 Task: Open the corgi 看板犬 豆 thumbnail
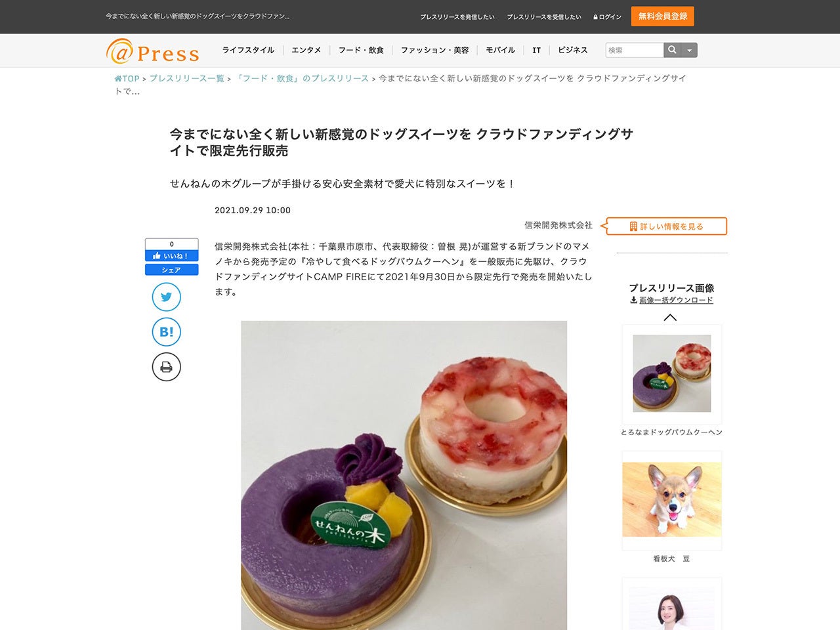[x=671, y=500]
